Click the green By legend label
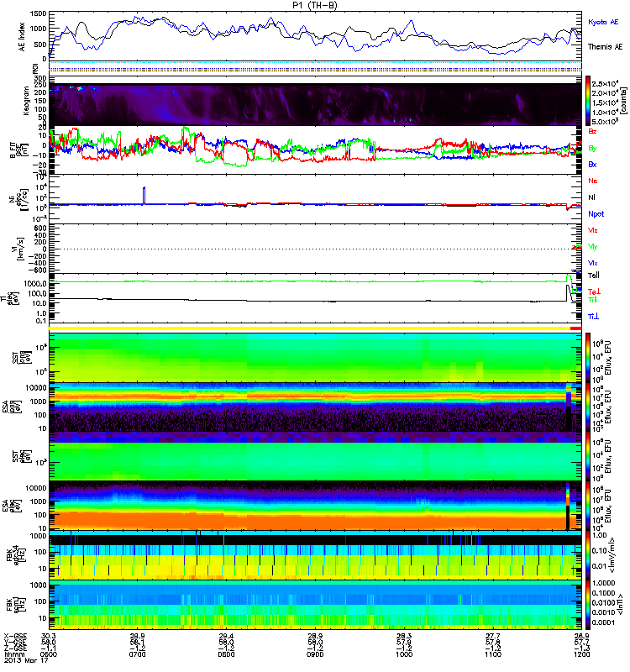The width and height of the screenshot is (630, 672). click(x=592, y=149)
